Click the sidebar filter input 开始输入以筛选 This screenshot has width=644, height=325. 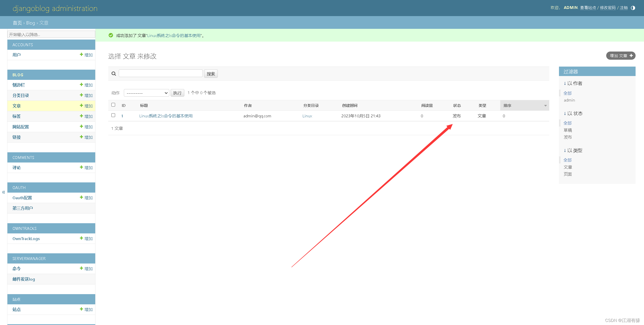tap(51, 34)
